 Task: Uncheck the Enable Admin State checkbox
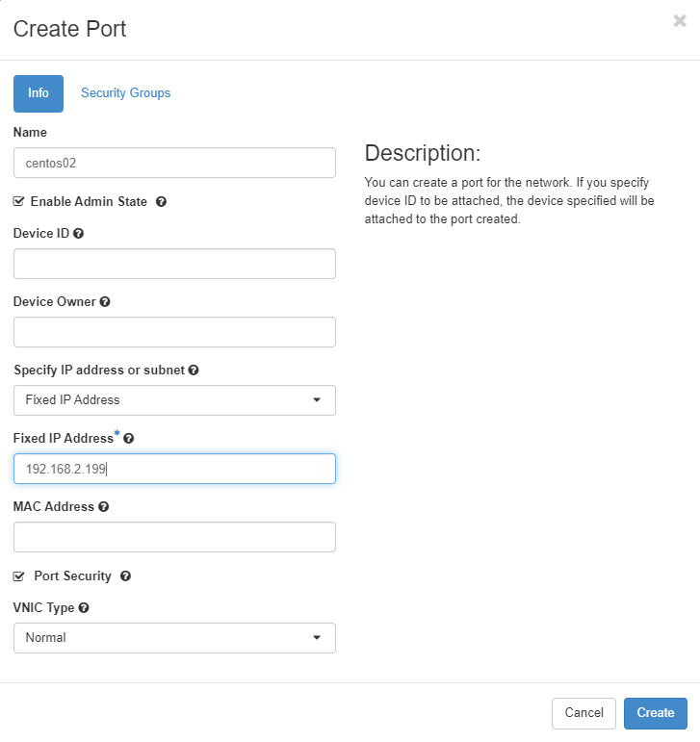[19, 202]
